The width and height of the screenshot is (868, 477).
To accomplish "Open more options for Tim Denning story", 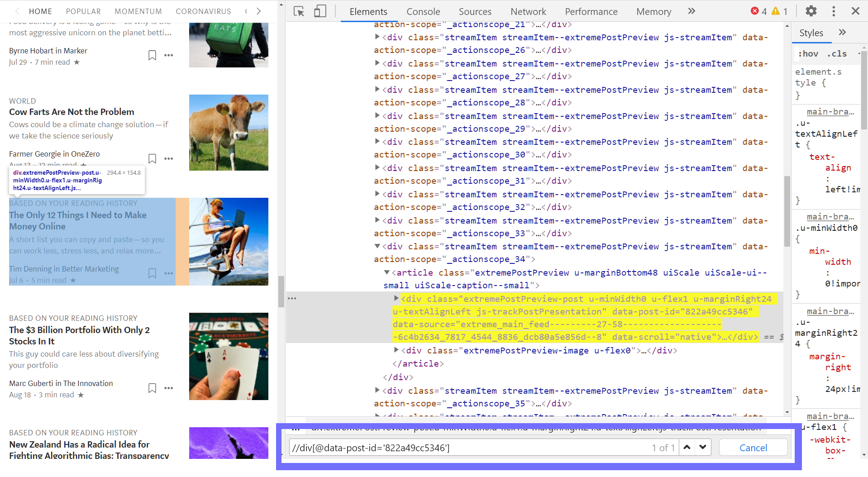I will pos(169,273).
